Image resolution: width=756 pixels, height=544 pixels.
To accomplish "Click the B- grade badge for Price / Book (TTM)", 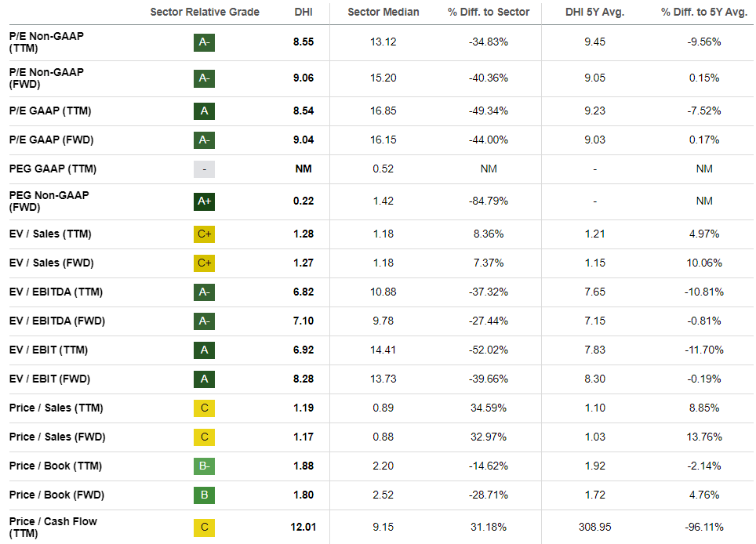I will pos(204,466).
